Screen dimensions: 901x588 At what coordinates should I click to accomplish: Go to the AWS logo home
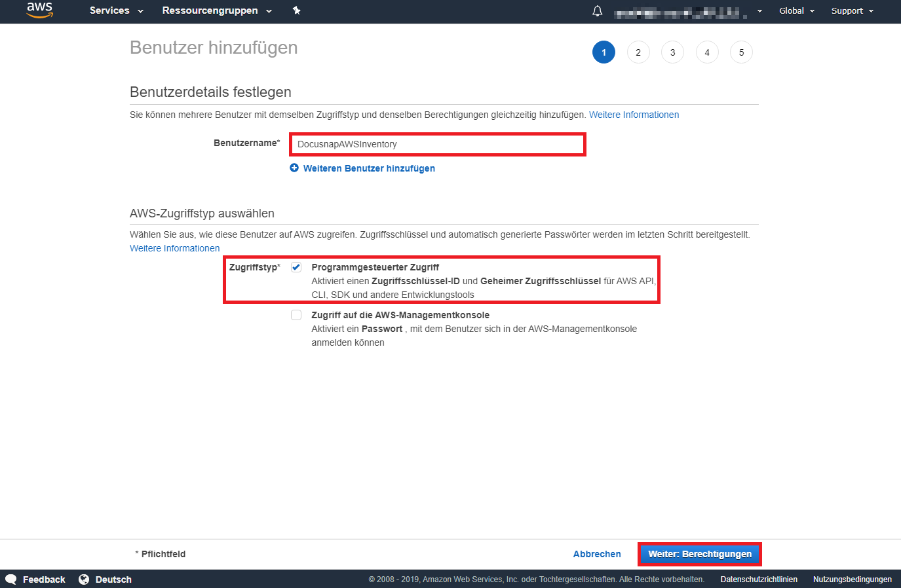point(39,10)
